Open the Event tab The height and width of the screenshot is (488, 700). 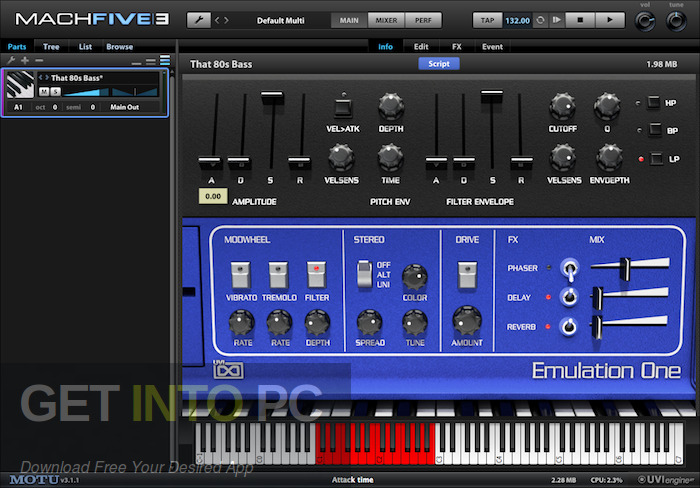[492, 46]
